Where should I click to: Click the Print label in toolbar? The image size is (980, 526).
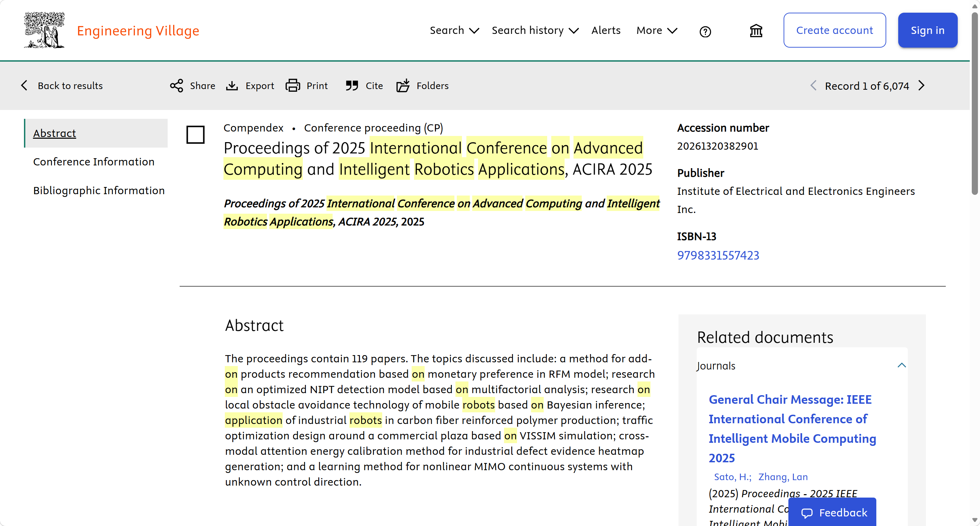pos(317,86)
